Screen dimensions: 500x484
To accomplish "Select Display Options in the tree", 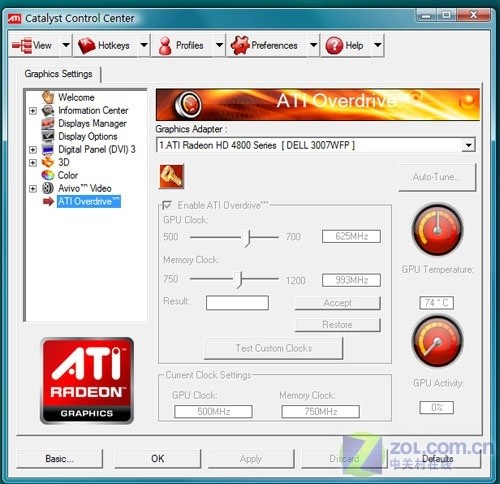I will (88, 136).
